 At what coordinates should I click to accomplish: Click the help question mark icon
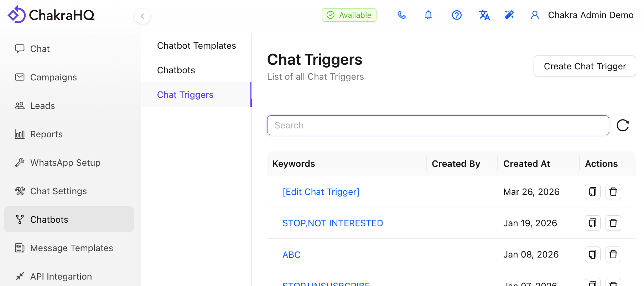(x=457, y=15)
